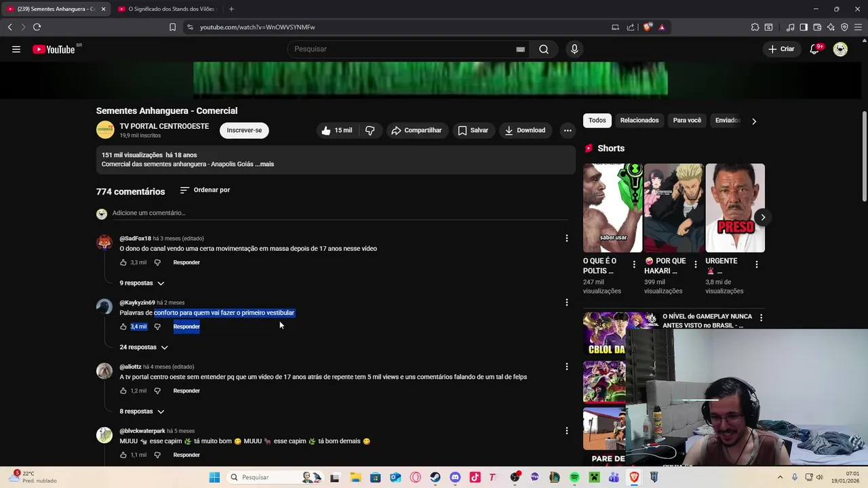Select the Relacionados filter chip

(x=639, y=121)
